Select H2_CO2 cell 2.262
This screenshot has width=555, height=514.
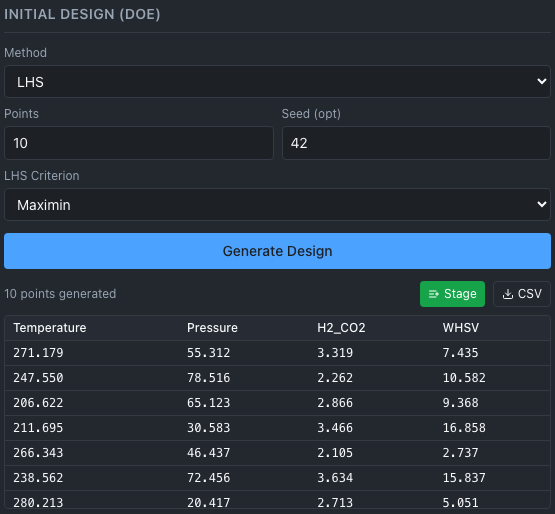point(335,378)
